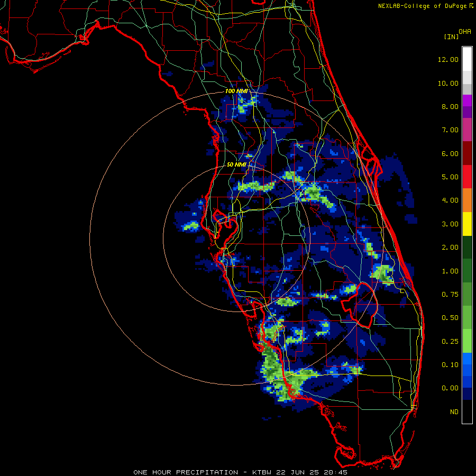The height and width of the screenshot is (476, 476).
Task: Click the orange legend swatch
Action: pos(467,200)
